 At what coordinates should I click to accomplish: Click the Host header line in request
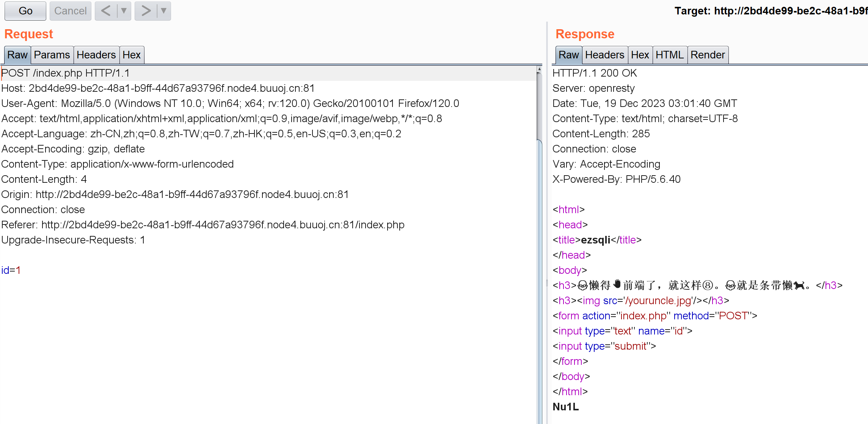point(158,88)
